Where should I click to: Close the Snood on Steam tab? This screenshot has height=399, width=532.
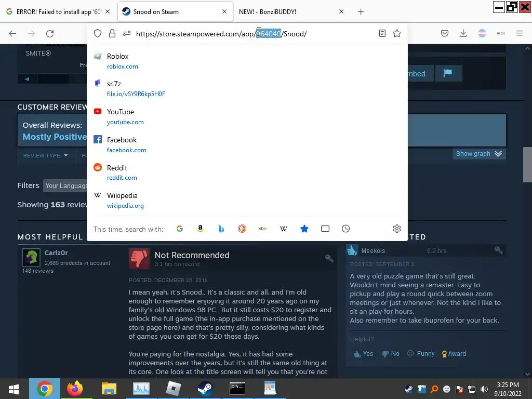point(224,11)
